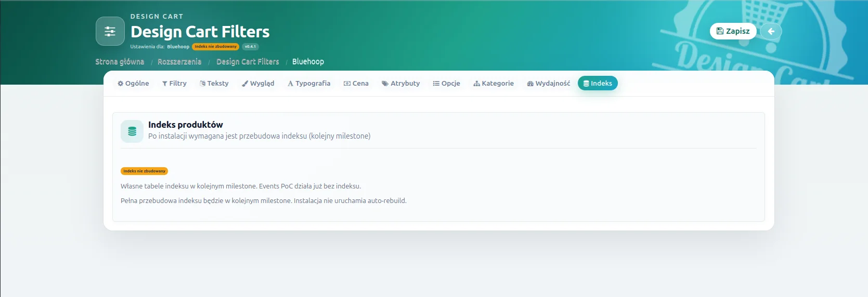
Task: Click the orange 'Indeks nie zbudowany' badge in panel
Action: click(144, 171)
